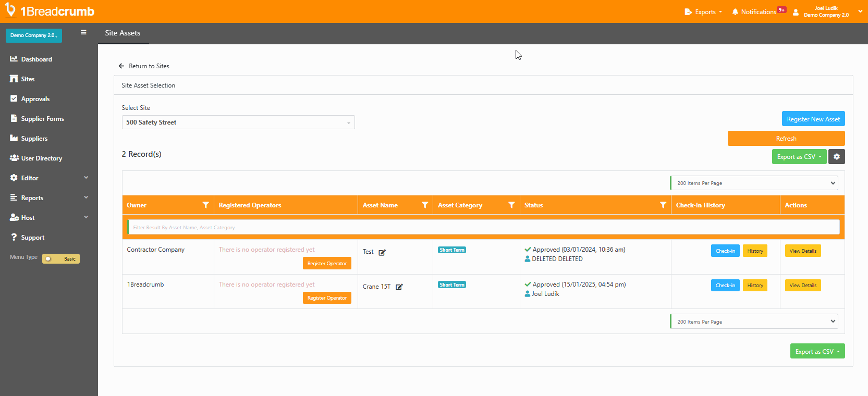Screen dimensions: 868x396
Task: Expand the Editor sidebar menu
Action: tap(48, 178)
